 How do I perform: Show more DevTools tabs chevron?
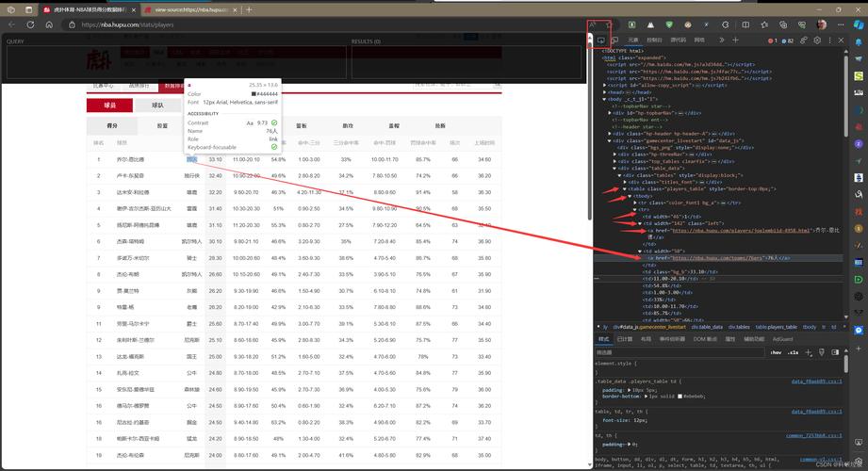(x=722, y=40)
